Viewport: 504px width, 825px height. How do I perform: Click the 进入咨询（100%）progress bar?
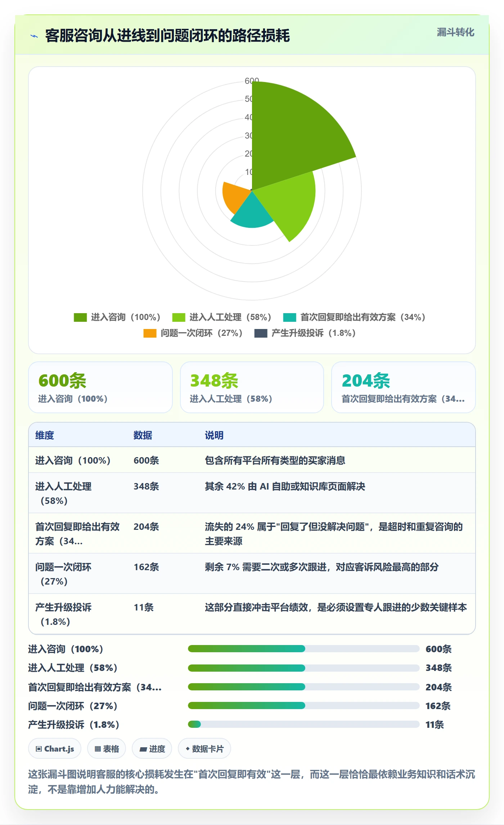coord(303,649)
